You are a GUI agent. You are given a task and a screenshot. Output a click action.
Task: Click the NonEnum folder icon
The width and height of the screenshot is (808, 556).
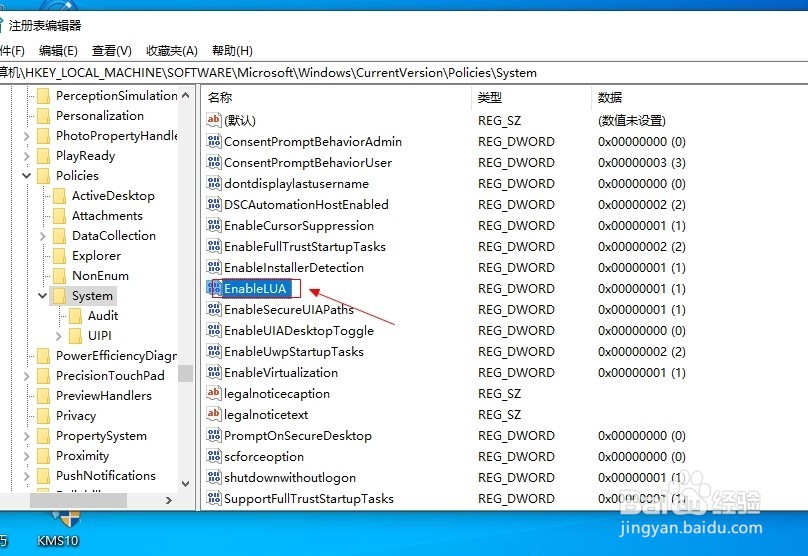pyautogui.click(x=60, y=276)
